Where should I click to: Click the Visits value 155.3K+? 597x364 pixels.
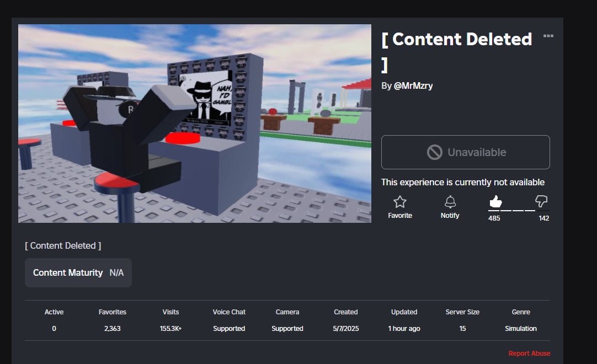(170, 328)
